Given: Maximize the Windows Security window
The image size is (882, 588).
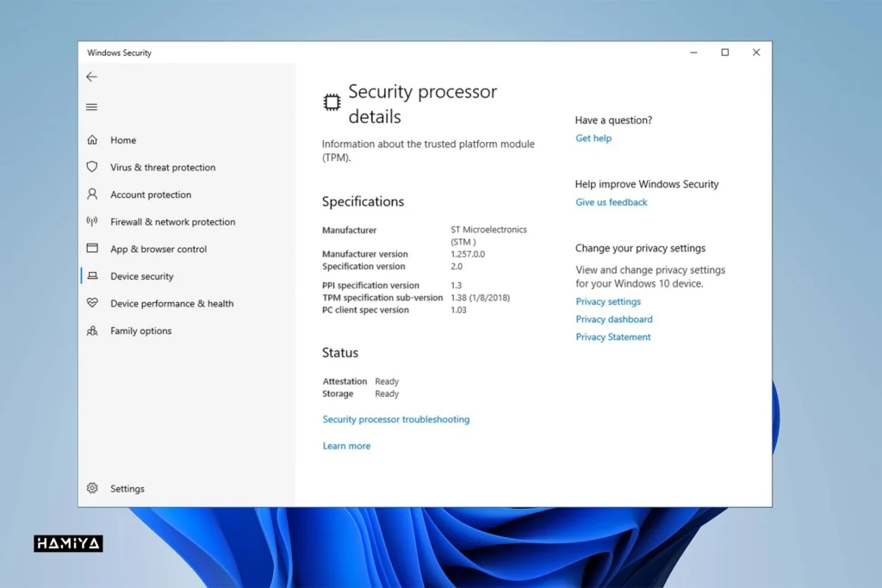Looking at the screenshot, I should tap(725, 53).
